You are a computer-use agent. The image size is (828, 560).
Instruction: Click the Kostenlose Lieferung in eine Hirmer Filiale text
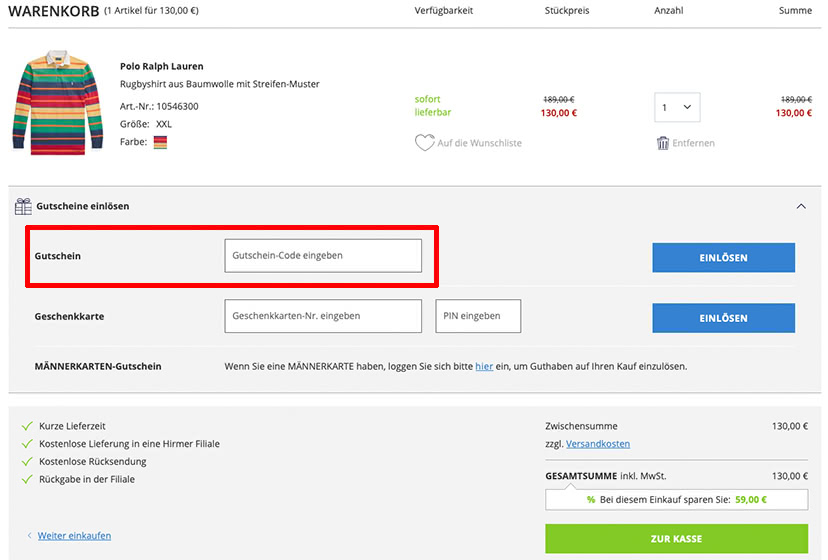click(x=129, y=444)
